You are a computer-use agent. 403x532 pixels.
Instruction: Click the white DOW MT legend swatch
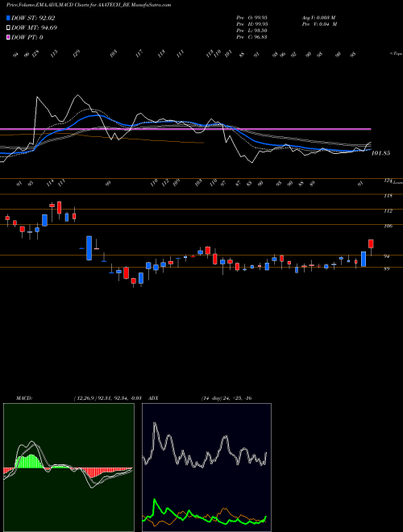point(8,27)
